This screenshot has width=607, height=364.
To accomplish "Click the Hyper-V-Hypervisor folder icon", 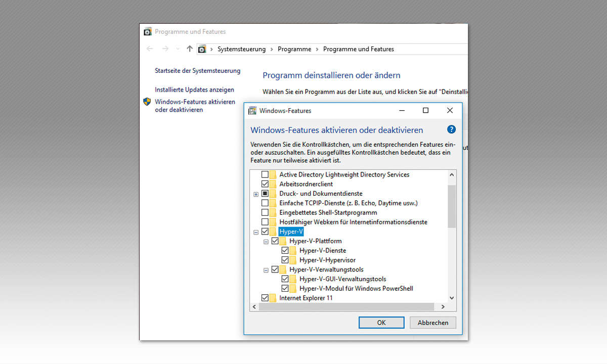I will (x=293, y=260).
